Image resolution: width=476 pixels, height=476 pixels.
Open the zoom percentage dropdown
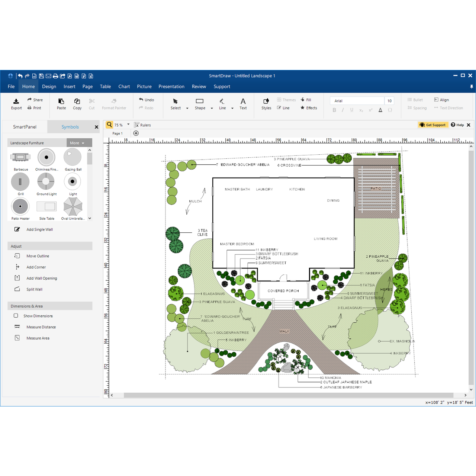point(128,125)
